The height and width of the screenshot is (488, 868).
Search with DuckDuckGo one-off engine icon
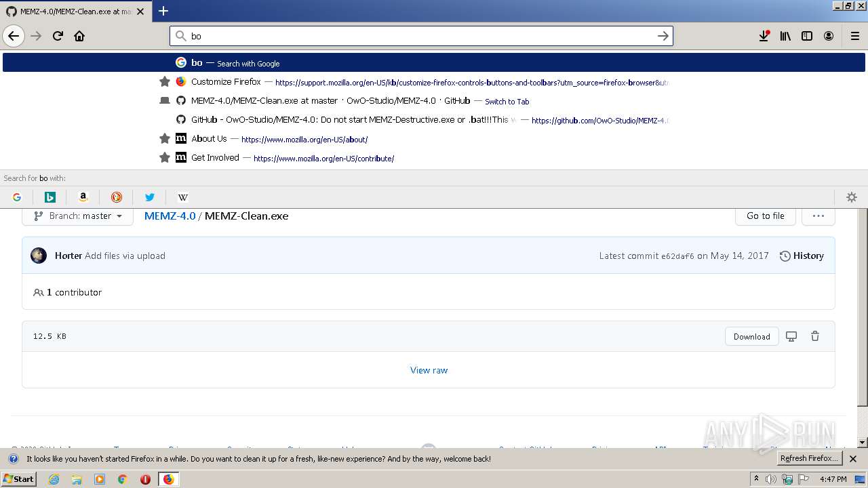coord(117,197)
